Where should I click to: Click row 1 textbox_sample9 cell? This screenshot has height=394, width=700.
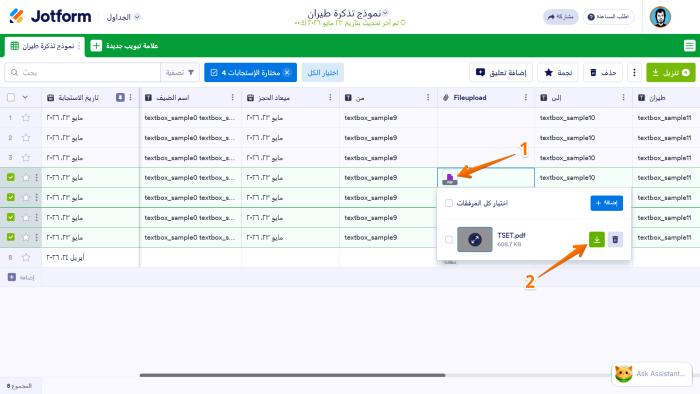tap(388, 118)
